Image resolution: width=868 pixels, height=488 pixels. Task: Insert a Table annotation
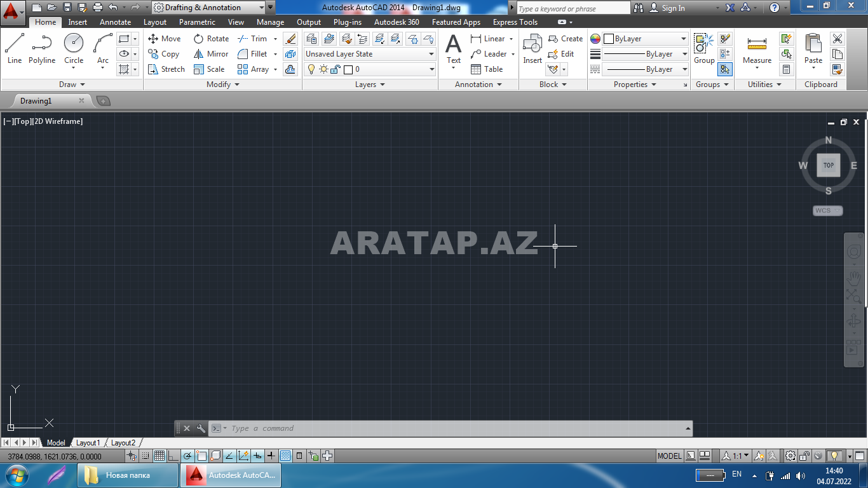pos(487,69)
